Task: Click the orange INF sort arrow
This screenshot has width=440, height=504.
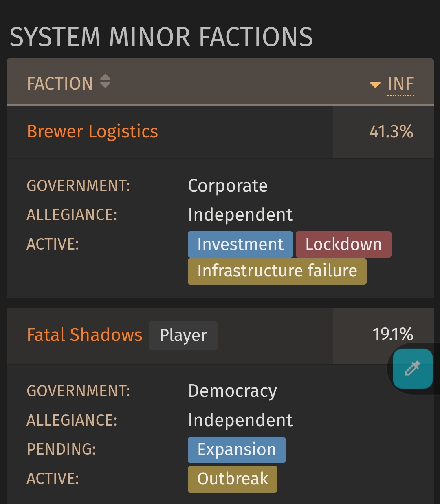Action: [375, 85]
